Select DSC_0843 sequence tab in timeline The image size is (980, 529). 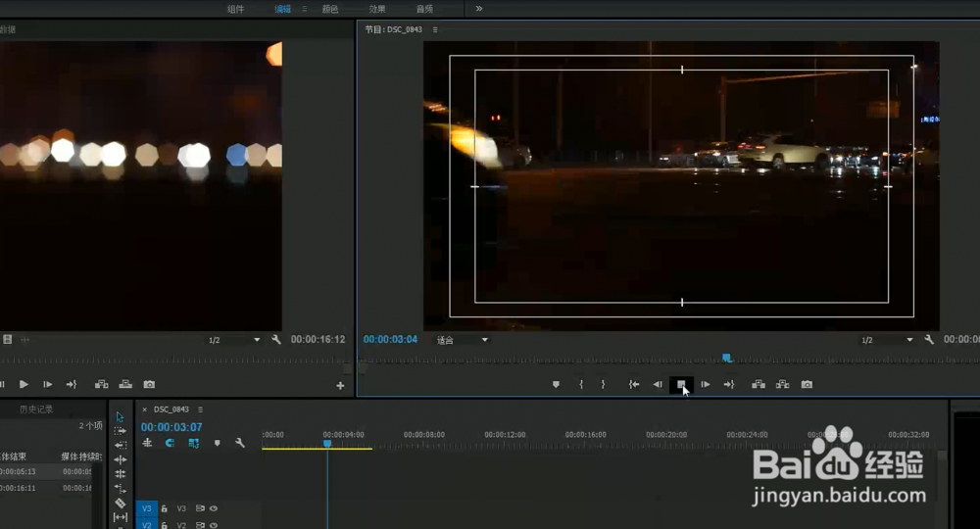171,409
